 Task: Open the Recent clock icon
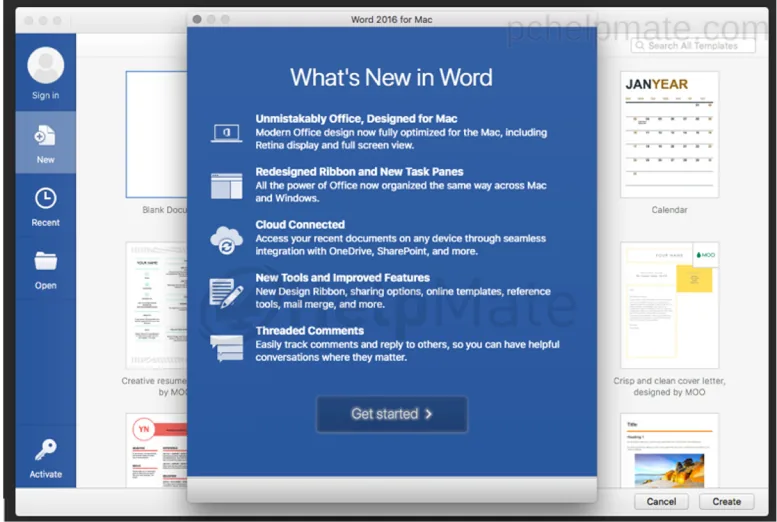pyautogui.click(x=46, y=198)
